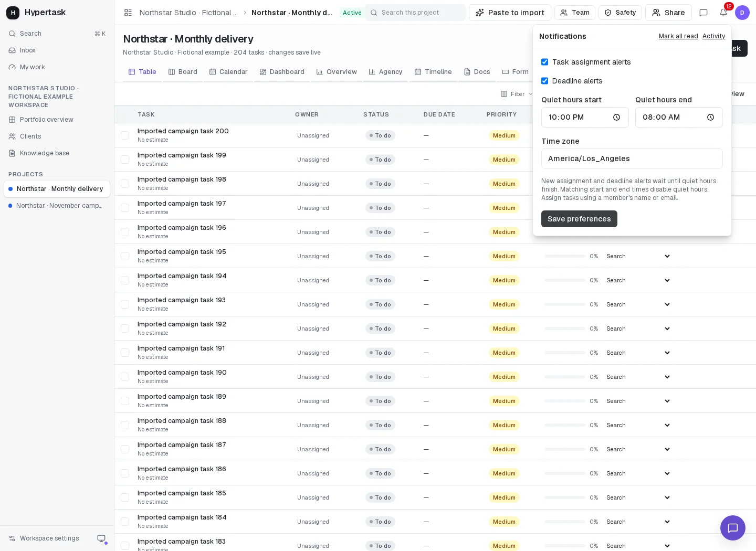Click the progress bar of task 187
This screenshot has width=756, height=551.
coord(565,449)
